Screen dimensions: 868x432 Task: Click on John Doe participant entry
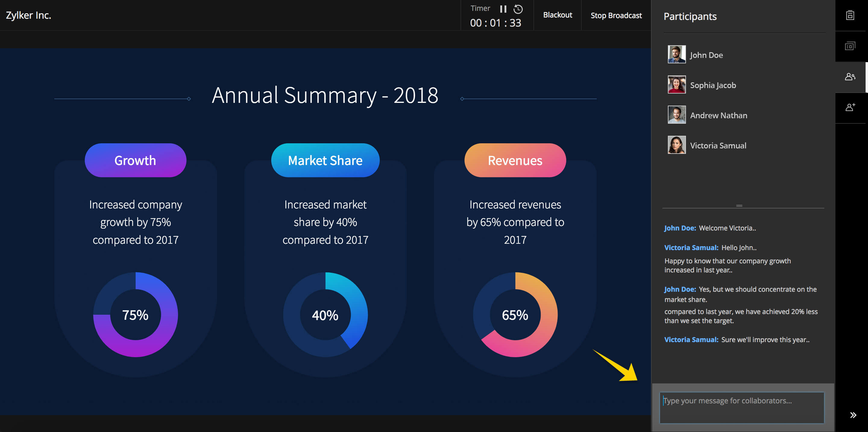click(x=706, y=55)
